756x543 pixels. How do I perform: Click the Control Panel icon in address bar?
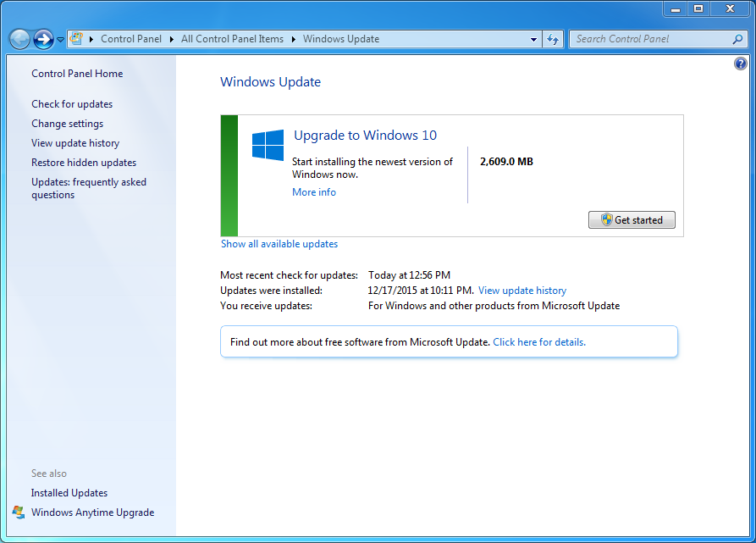(x=74, y=38)
